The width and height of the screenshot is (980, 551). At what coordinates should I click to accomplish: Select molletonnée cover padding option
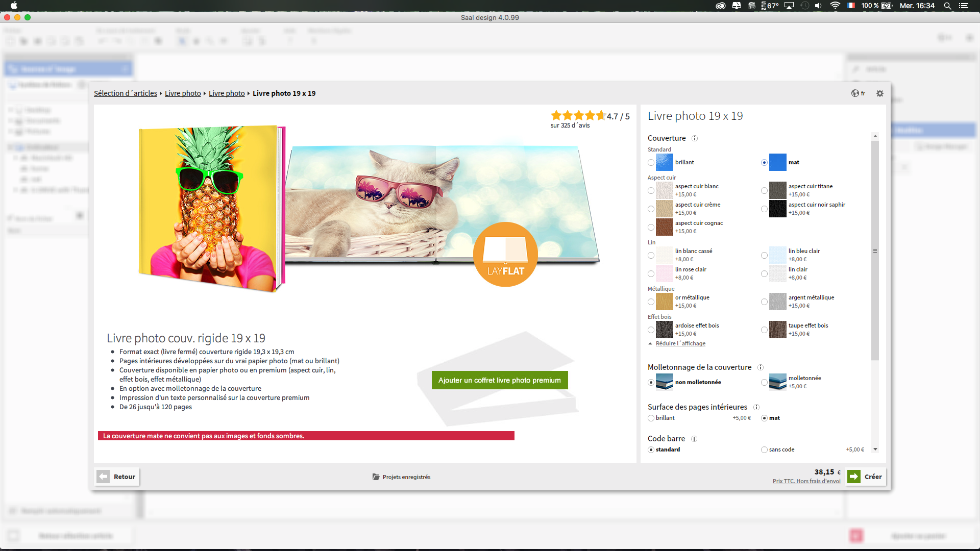point(764,382)
